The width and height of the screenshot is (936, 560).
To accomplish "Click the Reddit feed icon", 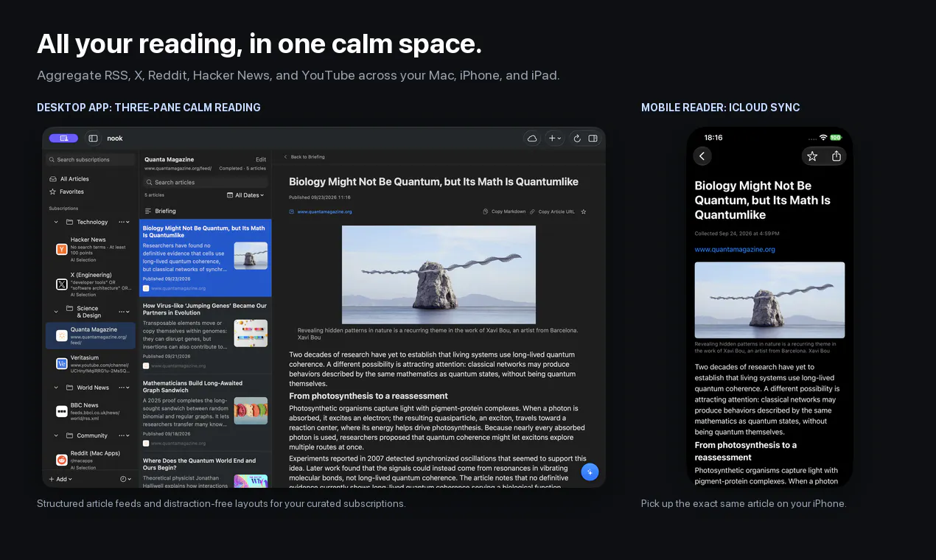I will point(62,460).
